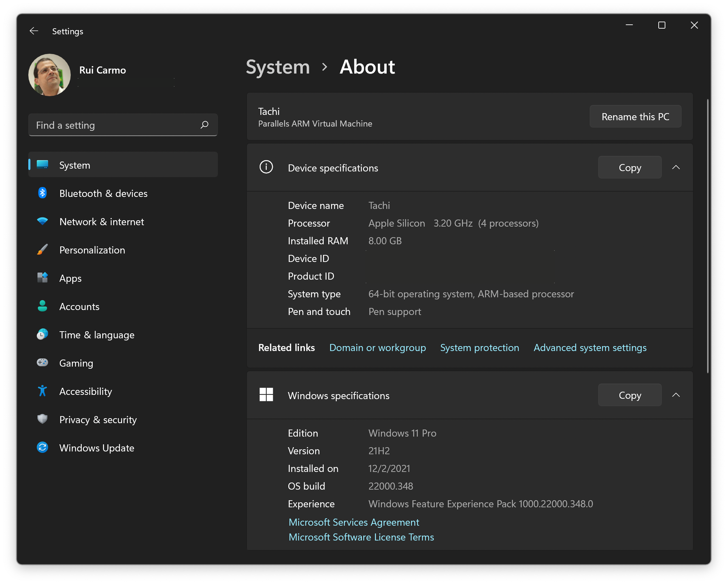The width and height of the screenshot is (728, 584).
Task: Click the Accounts person icon
Action: (42, 306)
